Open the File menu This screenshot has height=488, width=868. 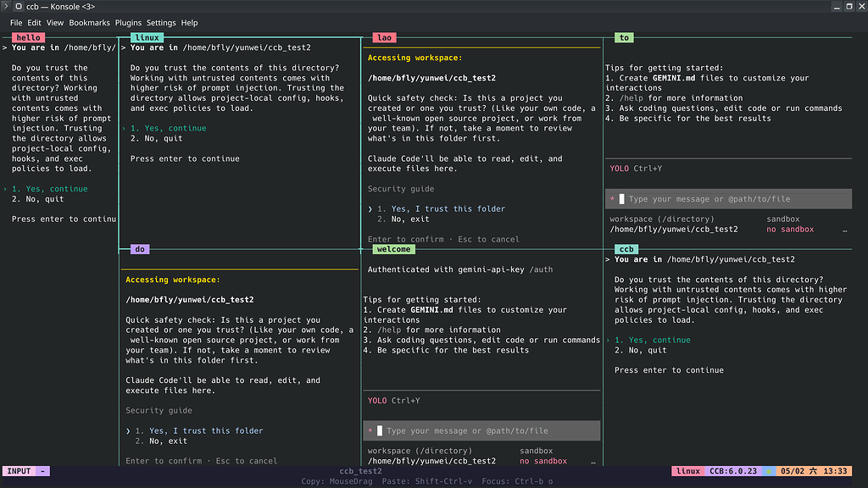[x=16, y=23]
